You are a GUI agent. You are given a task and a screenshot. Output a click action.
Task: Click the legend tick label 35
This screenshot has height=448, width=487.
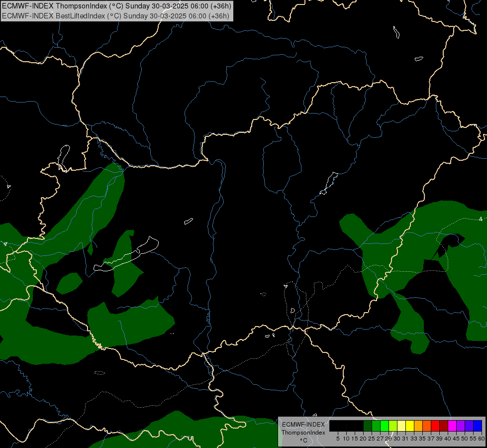click(422, 439)
